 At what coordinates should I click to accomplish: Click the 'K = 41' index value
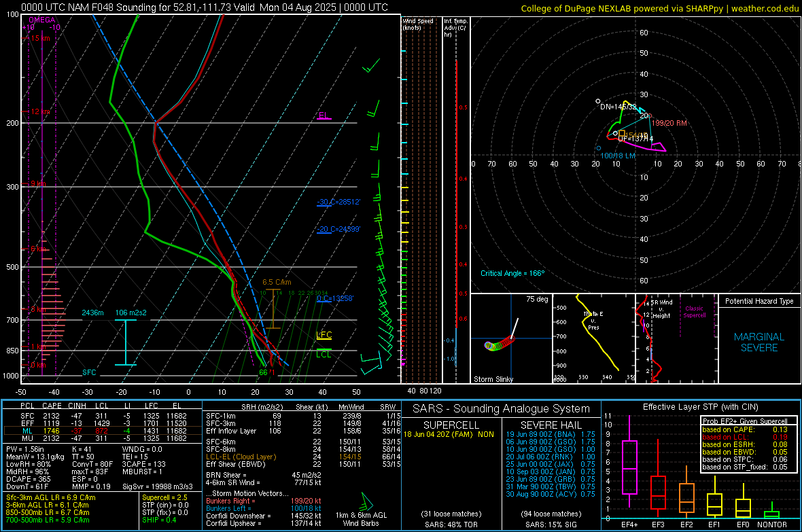click(x=82, y=449)
